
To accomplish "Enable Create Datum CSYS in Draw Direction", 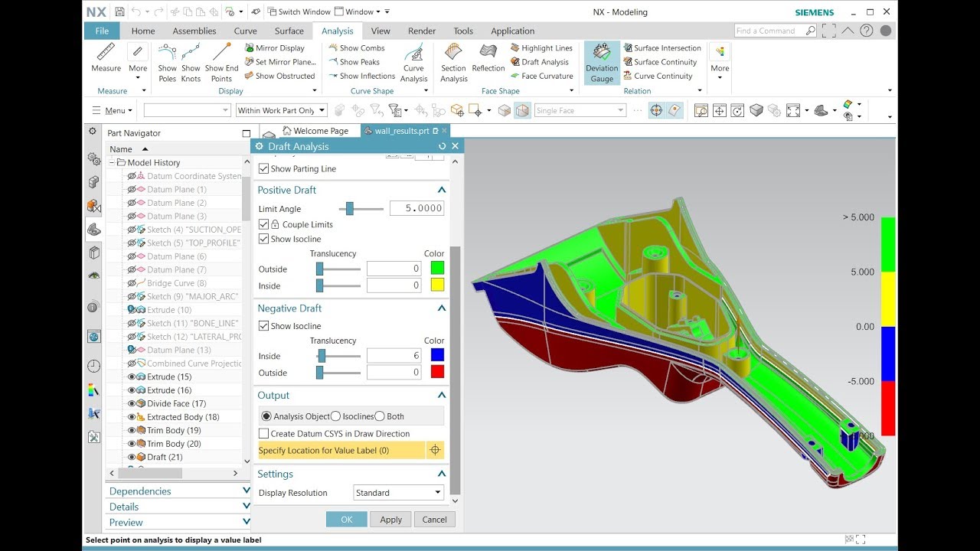I will 263,433.
